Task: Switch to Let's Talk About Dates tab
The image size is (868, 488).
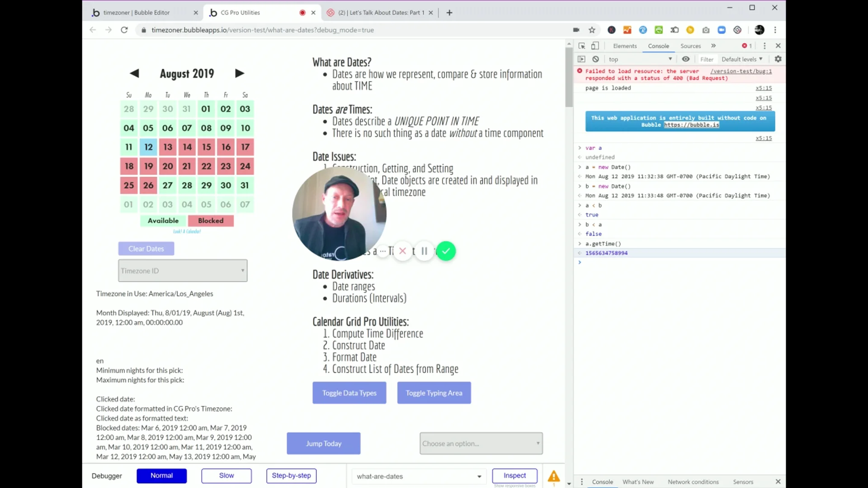Action: [x=380, y=13]
